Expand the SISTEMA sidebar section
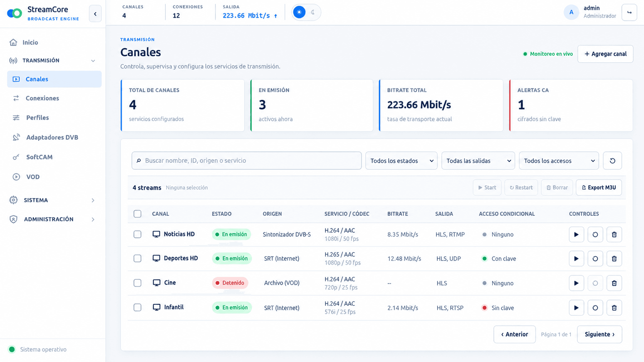644x362 pixels. 53,200
